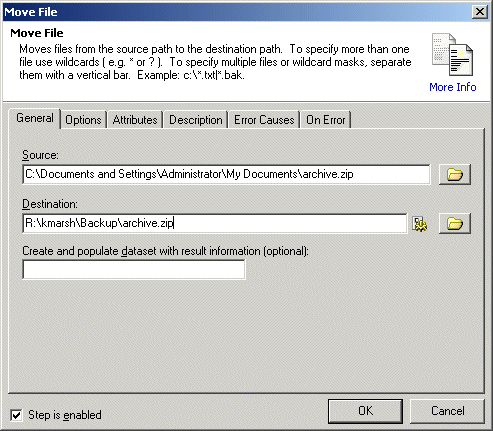The image size is (493, 431).
Task: Click inside the Source path field
Action: click(226, 174)
